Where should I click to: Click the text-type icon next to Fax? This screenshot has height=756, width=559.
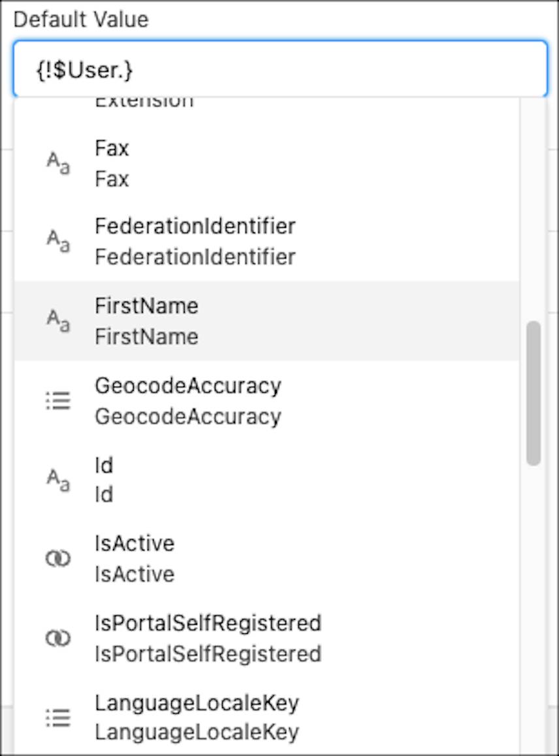tap(57, 163)
